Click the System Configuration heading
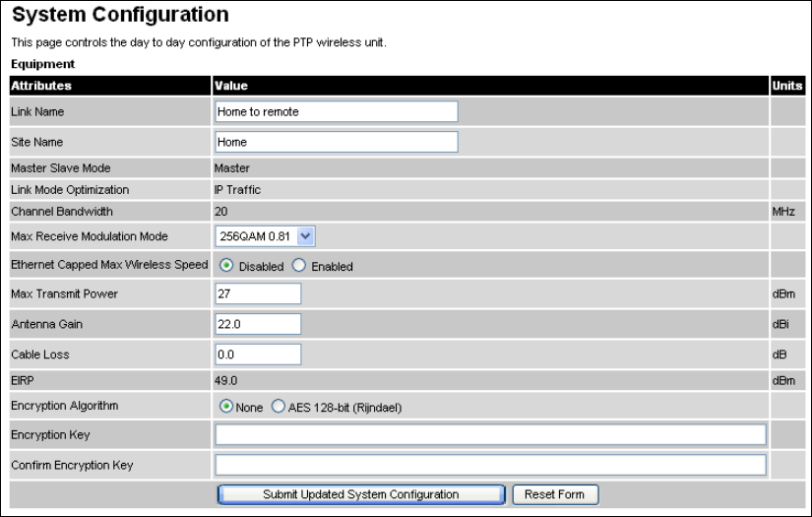 pyautogui.click(x=120, y=15)
